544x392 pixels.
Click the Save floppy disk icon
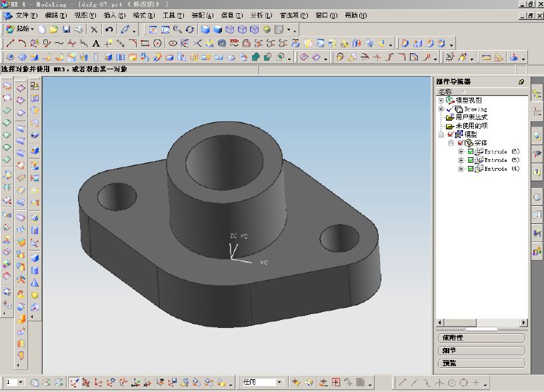coord(67,30)
